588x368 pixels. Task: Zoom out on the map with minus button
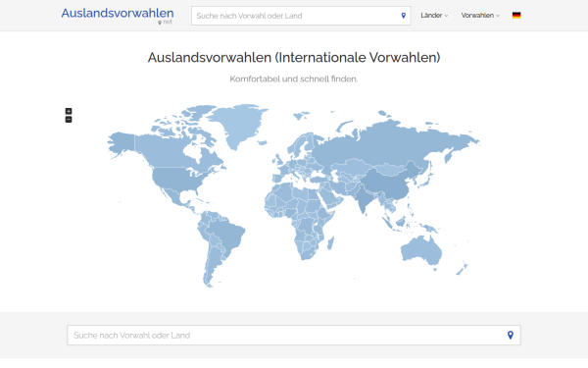(x=69, y=120)
